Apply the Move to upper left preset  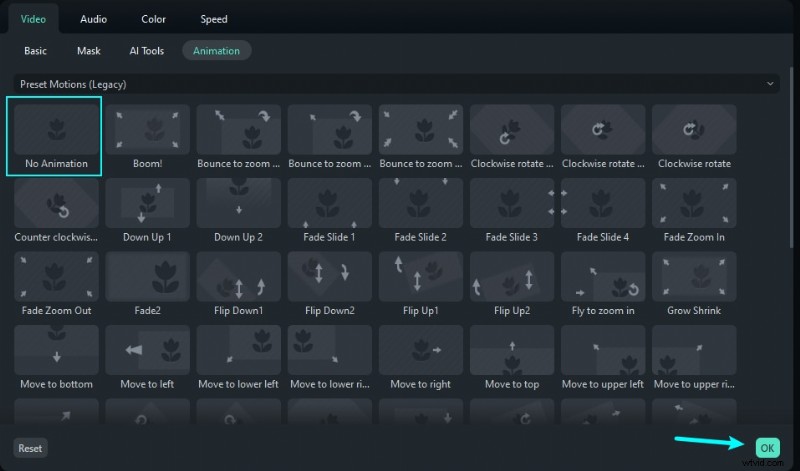[x=603, y=357]
